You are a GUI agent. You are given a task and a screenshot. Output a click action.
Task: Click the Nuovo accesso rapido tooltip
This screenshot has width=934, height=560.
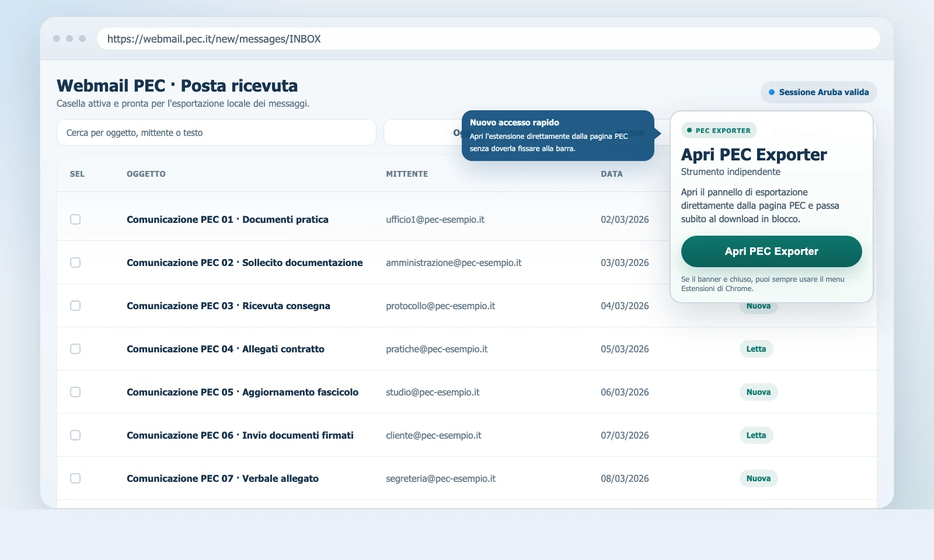(x=557, y=135)
